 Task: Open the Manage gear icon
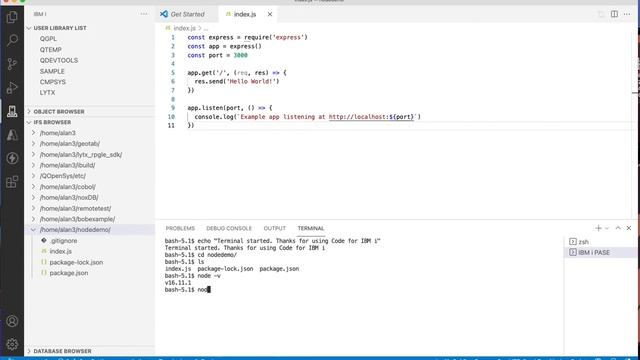[12, 344]
